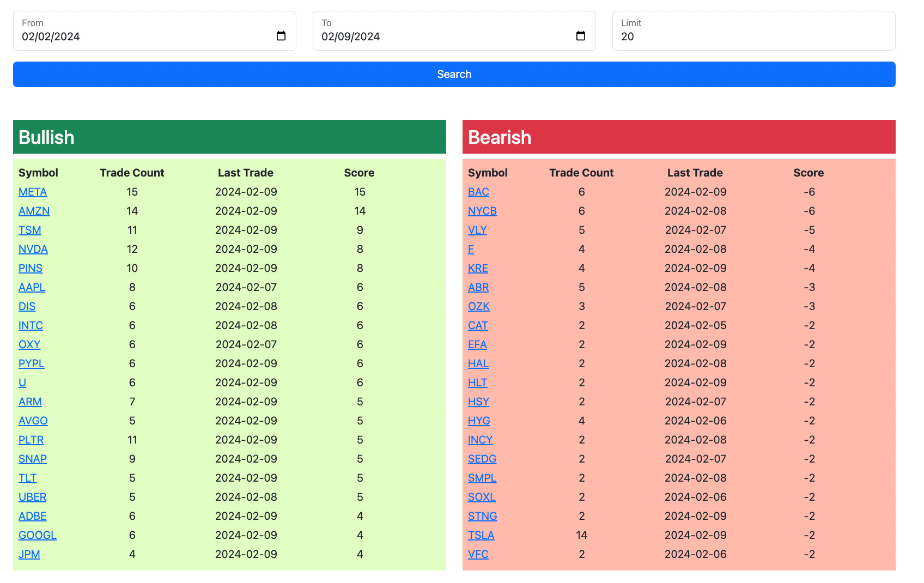Select BAC score value -6
This screenshot has width=924, height=583.
click(x=809, y=192)
